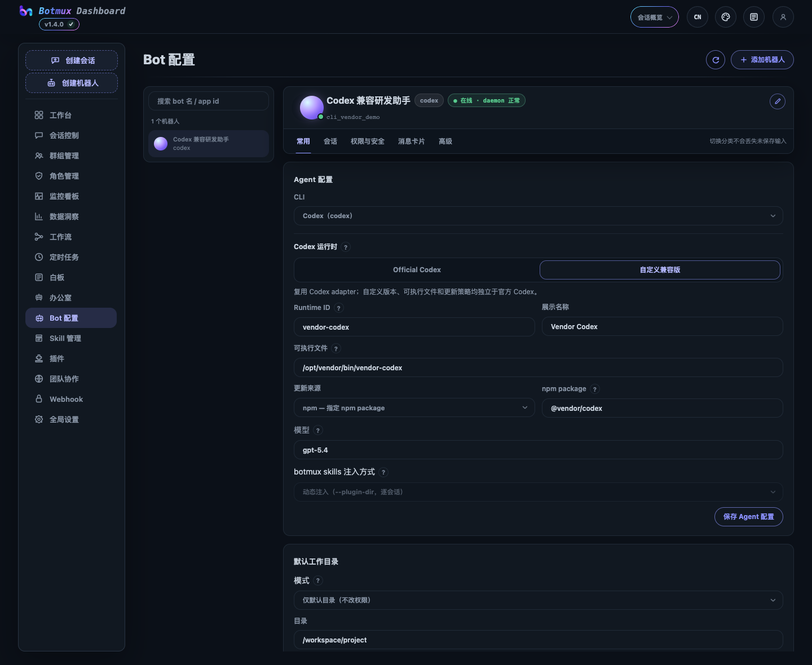Click 保存 Agent 配置 button
This screenshot has height=665, width=812.
[x=749, y=517]
